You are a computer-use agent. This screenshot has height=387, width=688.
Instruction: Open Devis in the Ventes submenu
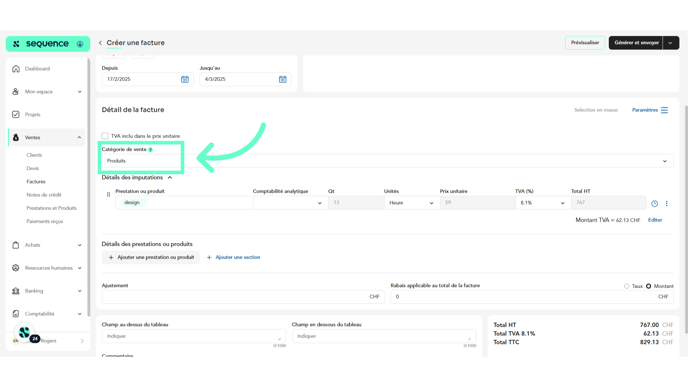click(x=32, y=168)
